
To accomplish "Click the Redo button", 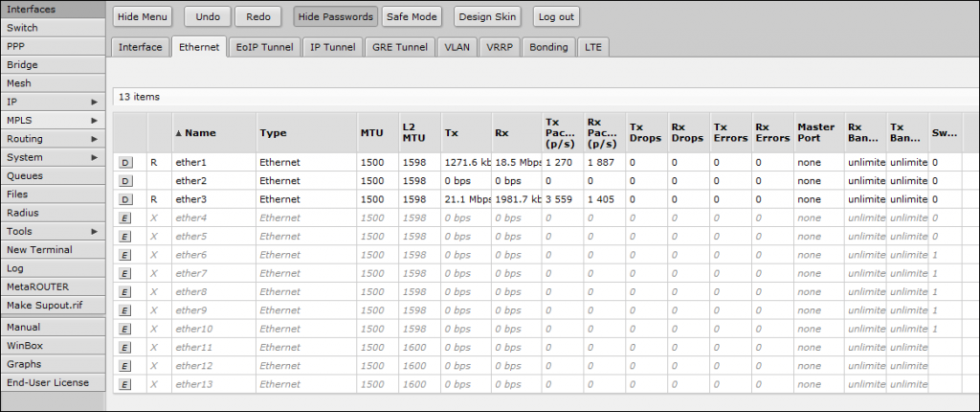I will (x=258, y=17).
